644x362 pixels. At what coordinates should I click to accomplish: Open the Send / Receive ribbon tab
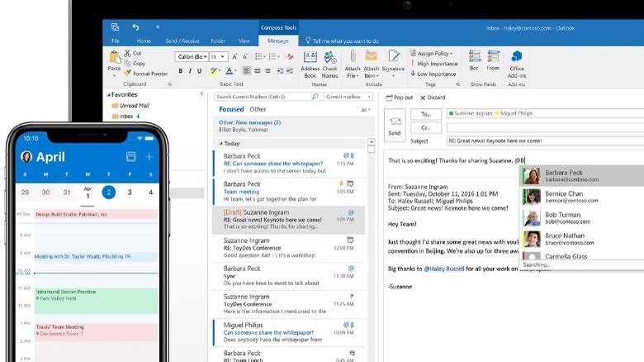click(x=182, y=40)
